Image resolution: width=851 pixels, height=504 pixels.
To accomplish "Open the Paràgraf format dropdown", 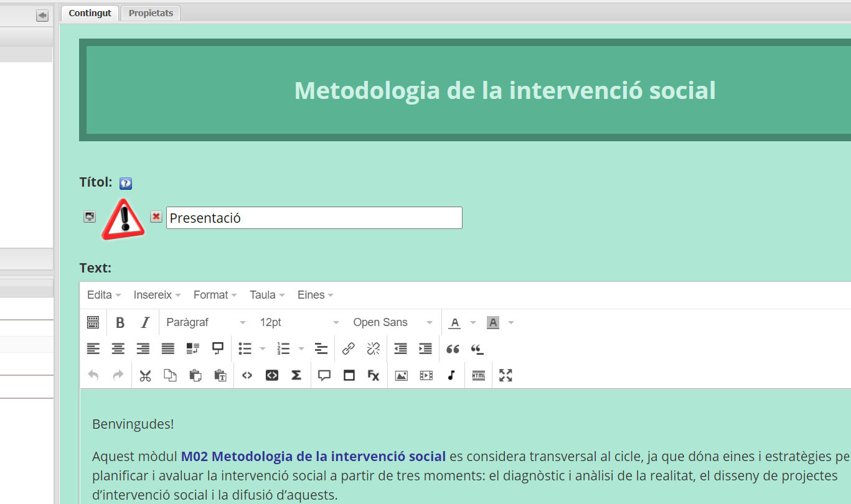I will coord(206,322).
